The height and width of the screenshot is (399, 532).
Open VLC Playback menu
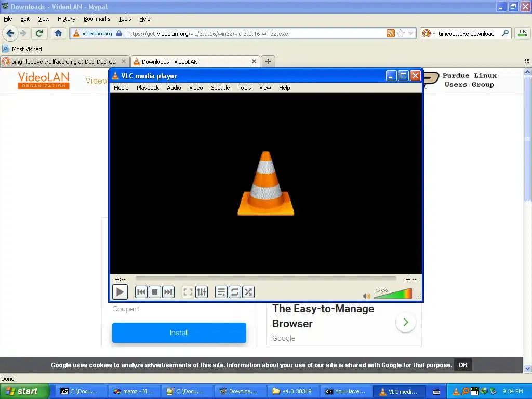point(148,88)
